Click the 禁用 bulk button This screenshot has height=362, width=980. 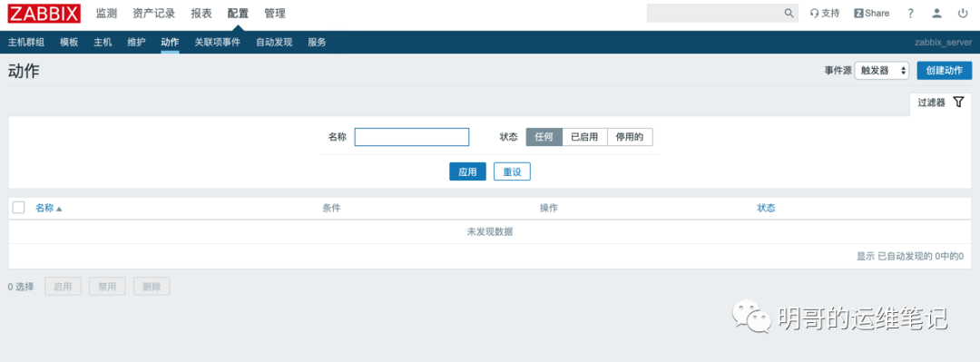[x=107, y=287]
